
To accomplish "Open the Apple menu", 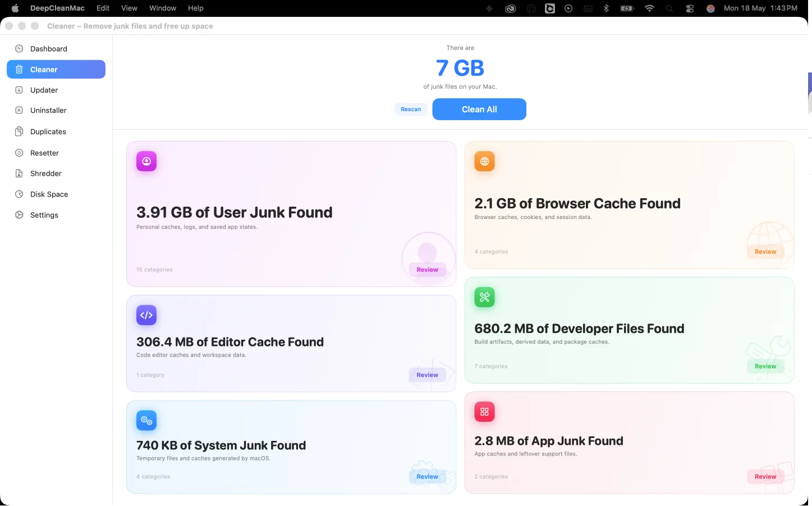I will (15, 8).
